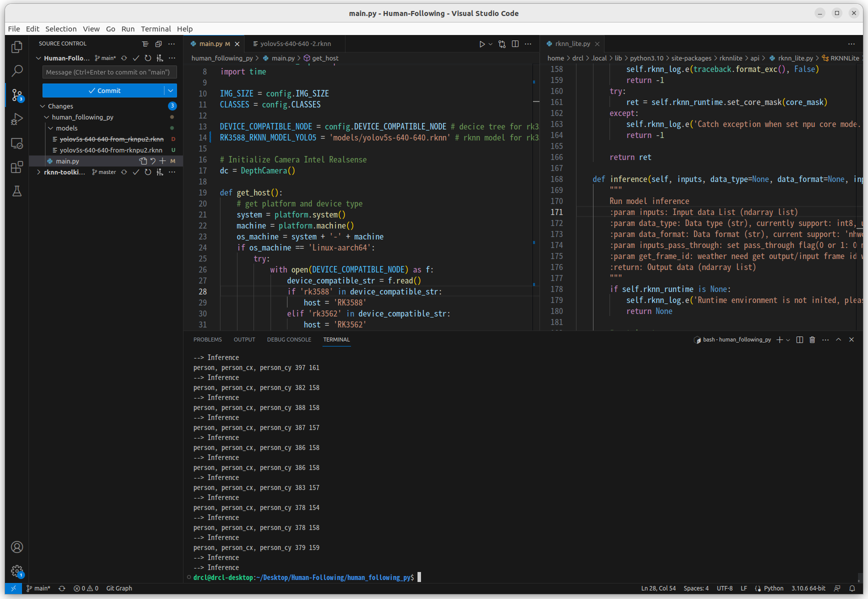Open the Remote Explorer view
868x599 pixels.
pos(17,143)
